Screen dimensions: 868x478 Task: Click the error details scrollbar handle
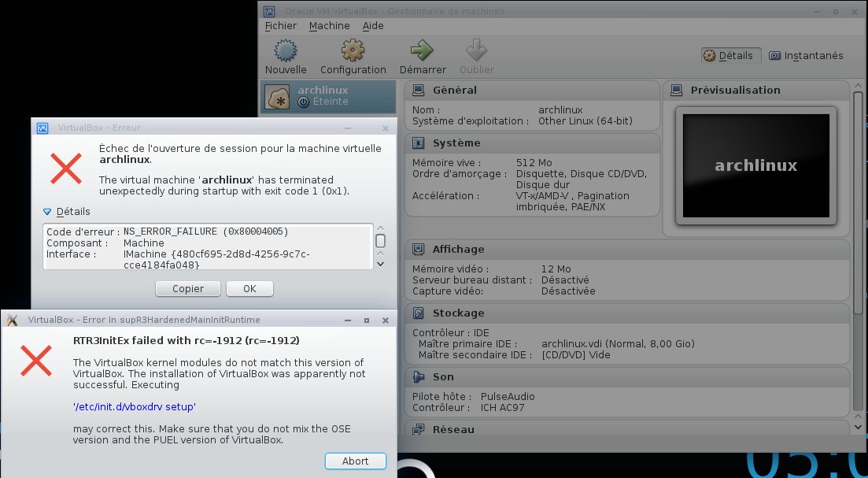coord(380,241)
